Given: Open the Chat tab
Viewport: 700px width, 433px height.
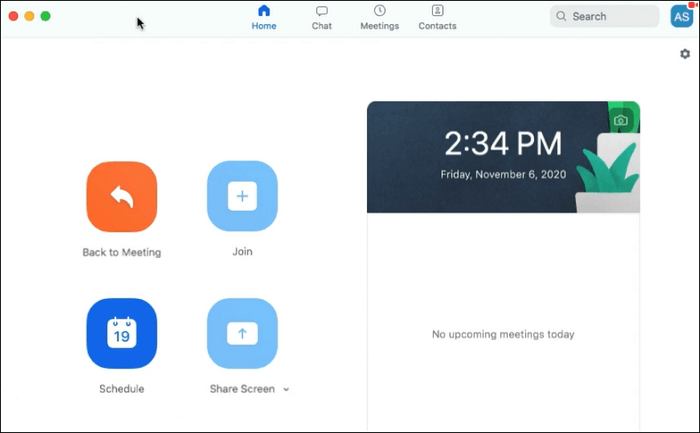Looking at the screenshot, I should coord(321,17).
